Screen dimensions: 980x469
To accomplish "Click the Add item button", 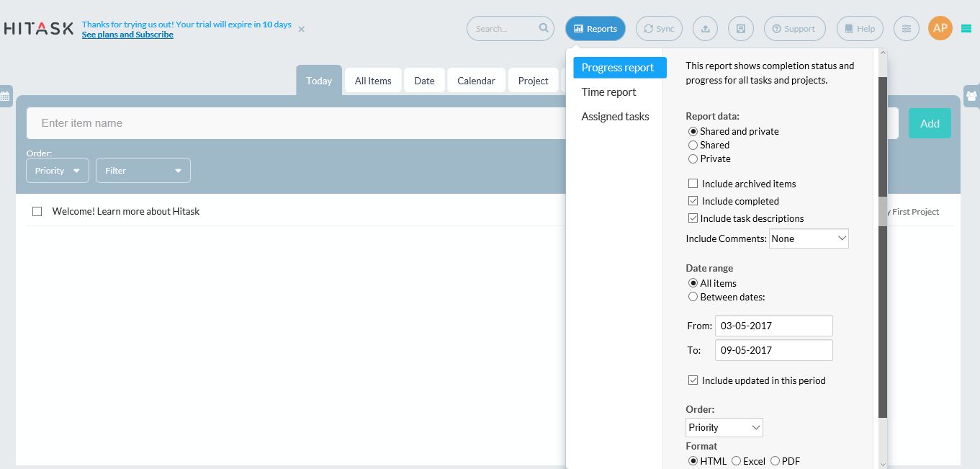I will pyautogui.click(x=930, y=123).
